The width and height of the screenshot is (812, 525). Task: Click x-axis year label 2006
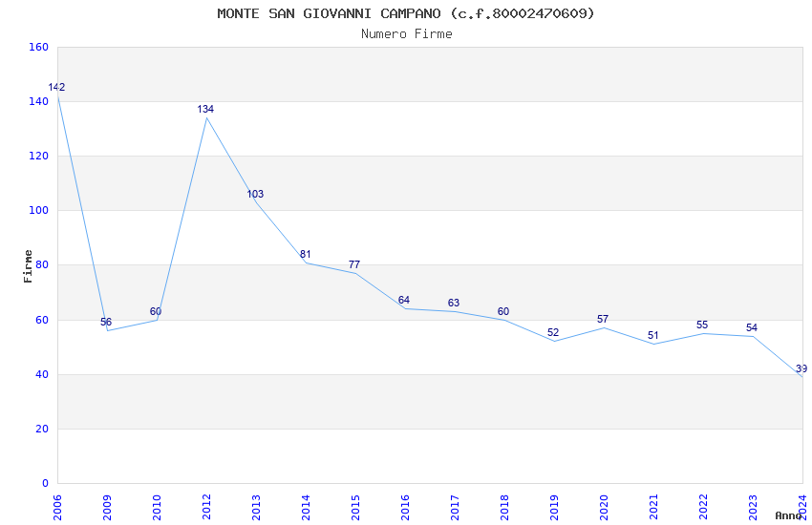[57, 507]
